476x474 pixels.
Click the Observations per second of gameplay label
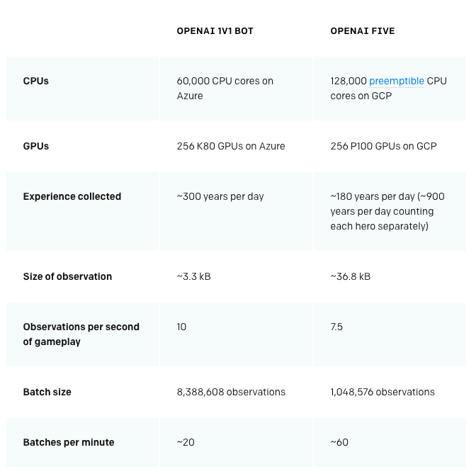point(81,334)
